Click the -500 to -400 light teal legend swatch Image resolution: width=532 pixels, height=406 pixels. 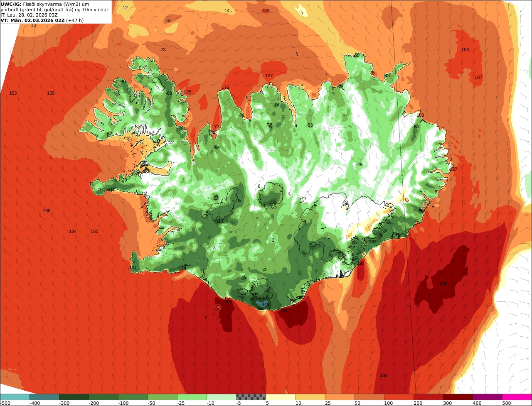pos(15,397)
